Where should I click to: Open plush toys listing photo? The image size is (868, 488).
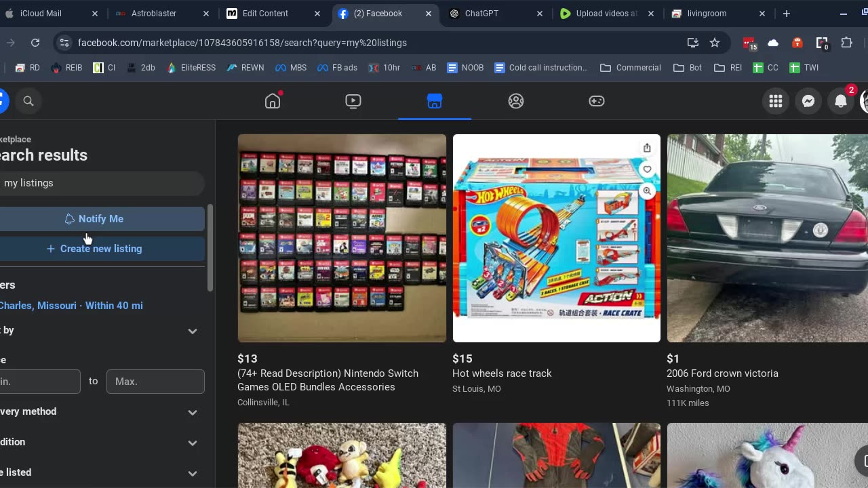tap(342, 455)
